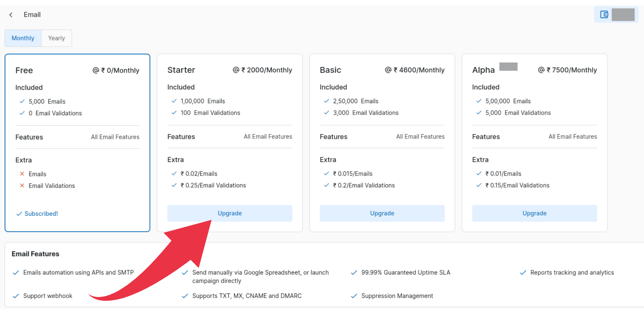This screenshot has height=324, width=644.
Task: Upgrade to the Starter plan
Action: pos(230,213)
